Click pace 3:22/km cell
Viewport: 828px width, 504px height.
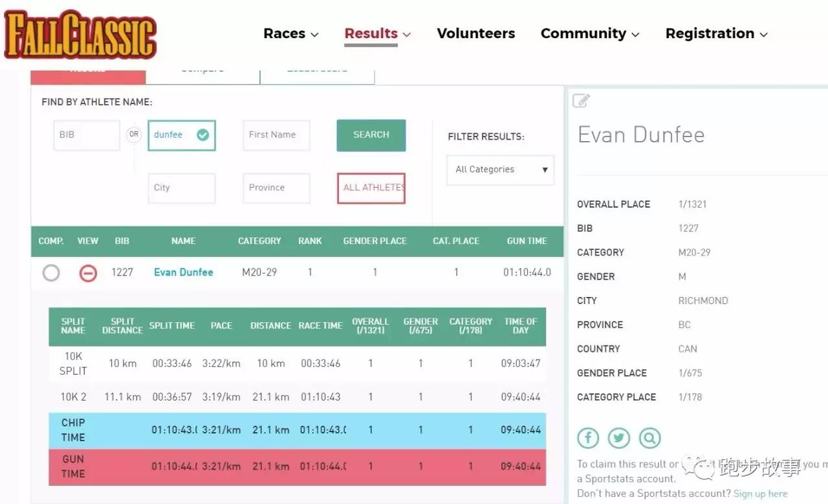(221, 364)
